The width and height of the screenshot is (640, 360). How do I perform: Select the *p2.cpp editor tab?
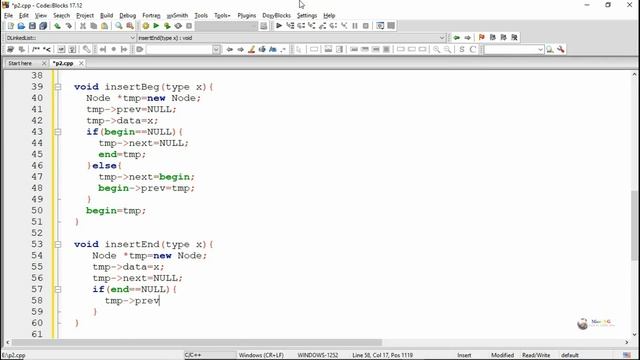click(63, 63)
